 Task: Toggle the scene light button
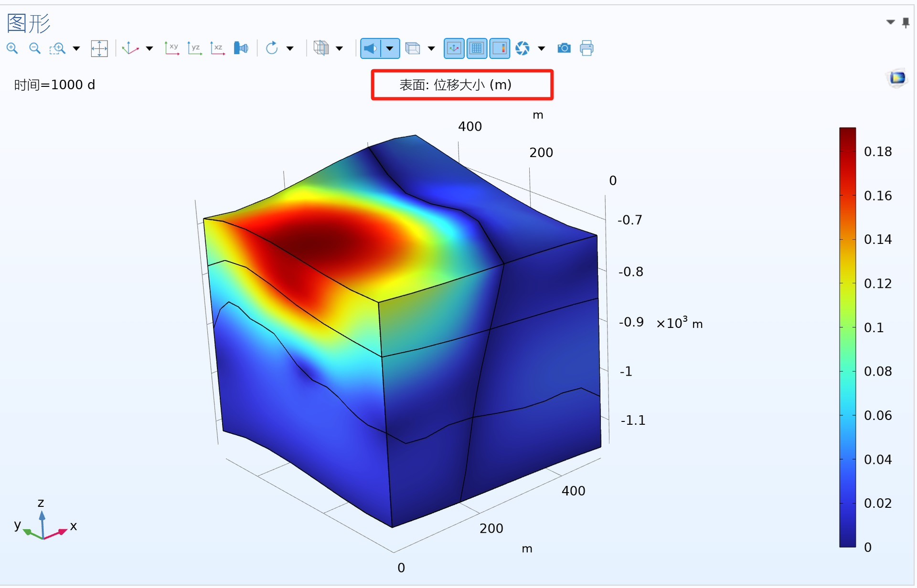[371, 48]
